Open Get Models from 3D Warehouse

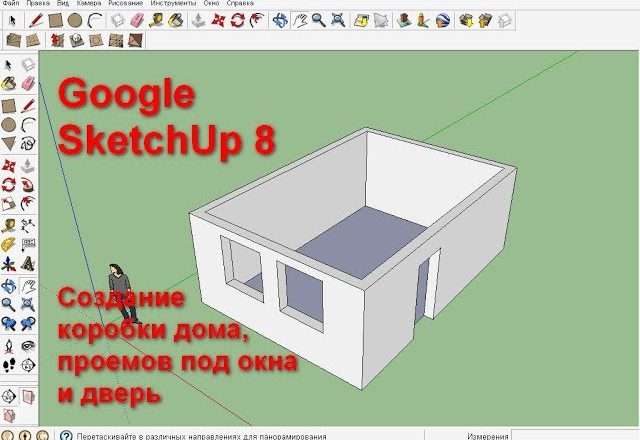pos(466,20)
